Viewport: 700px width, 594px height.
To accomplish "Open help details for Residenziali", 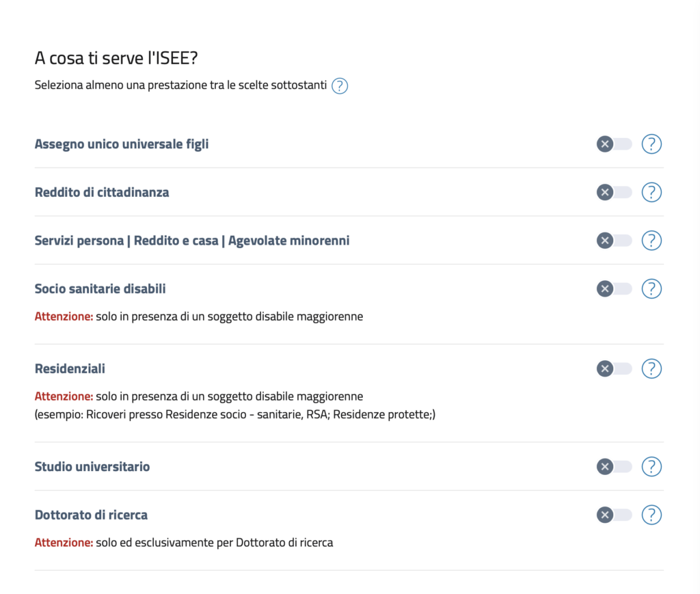I will [x=651, y=368].
